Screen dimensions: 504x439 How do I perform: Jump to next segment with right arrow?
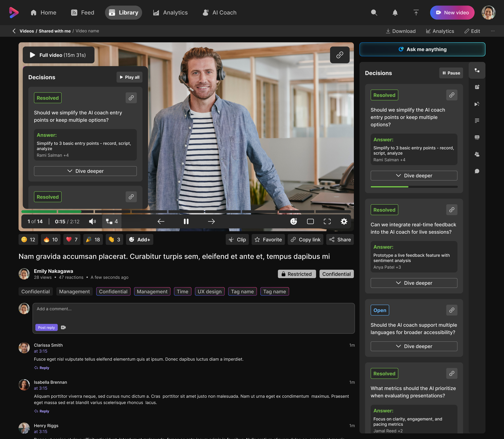pos(211,221)
